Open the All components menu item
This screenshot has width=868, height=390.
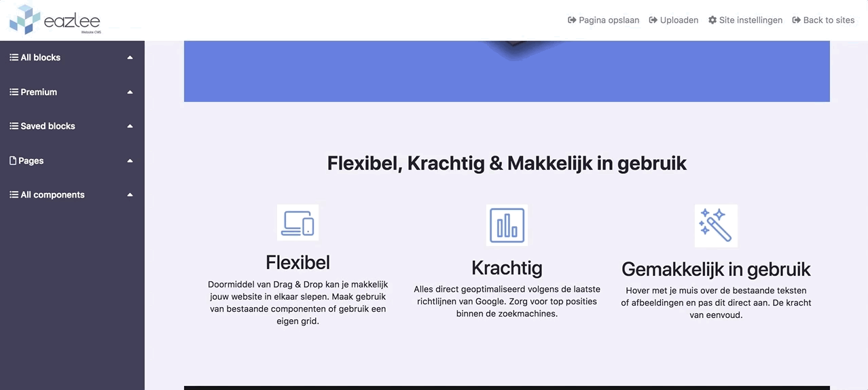(52, 195)
